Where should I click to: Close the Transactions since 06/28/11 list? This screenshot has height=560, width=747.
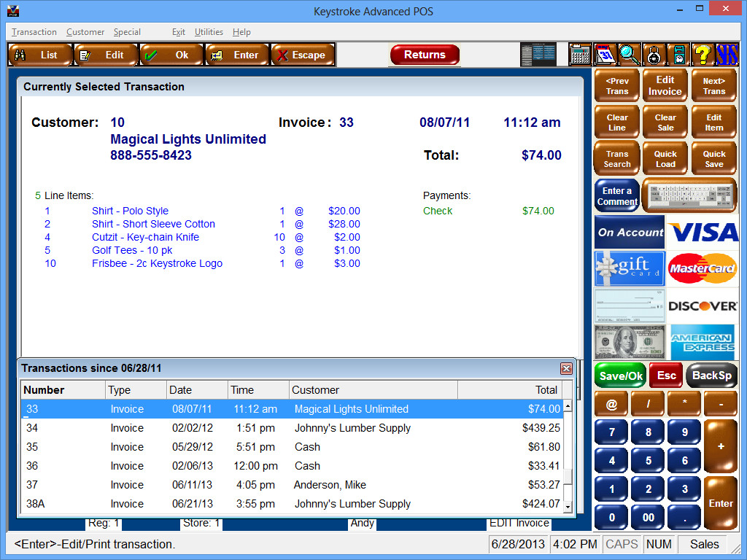[x=566, y=368]
